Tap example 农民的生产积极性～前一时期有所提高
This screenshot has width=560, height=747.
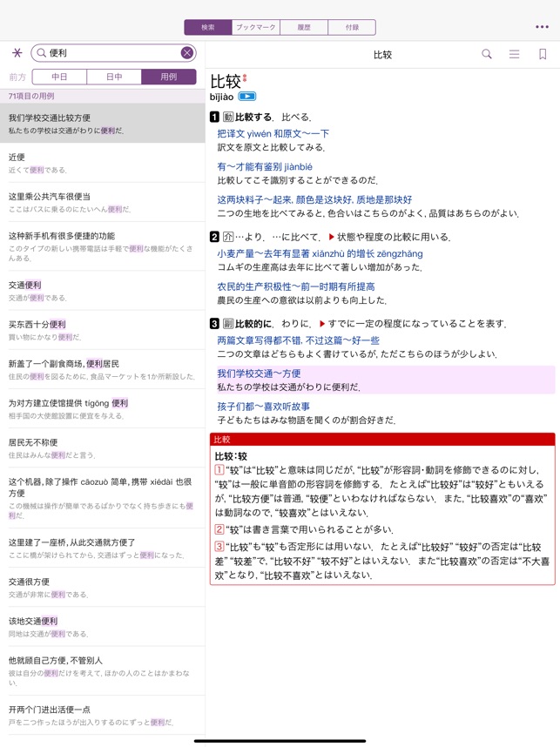point(296,286)
